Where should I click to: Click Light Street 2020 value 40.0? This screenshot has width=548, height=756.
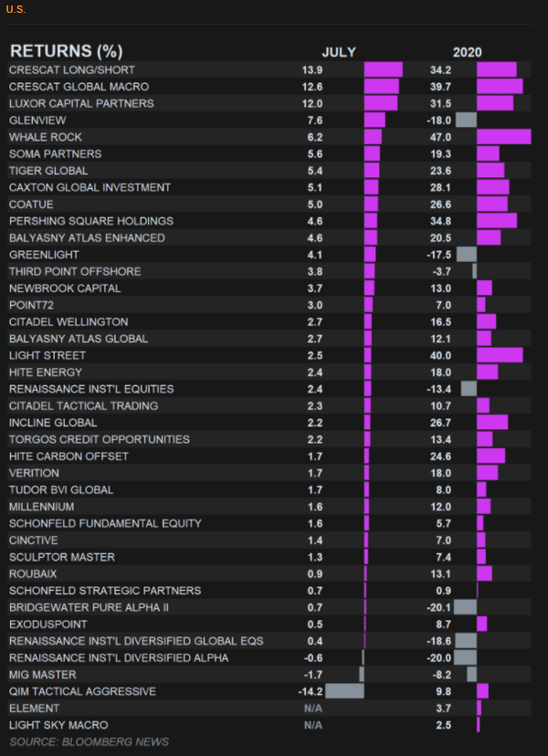(440, 355)
